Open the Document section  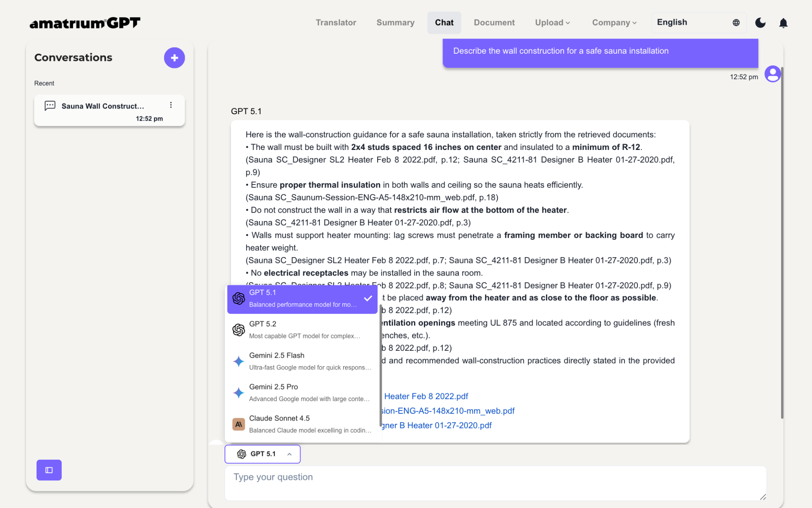[x=494, y=23]
